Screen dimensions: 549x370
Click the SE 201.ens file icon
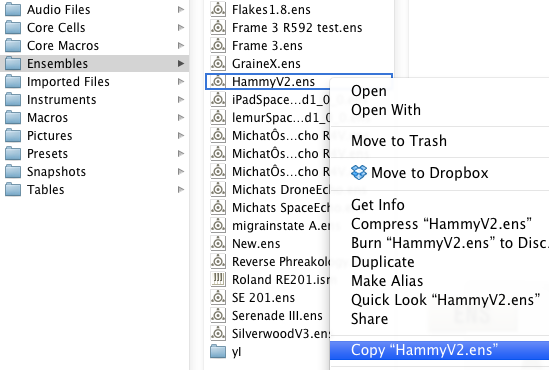[218, 298]
